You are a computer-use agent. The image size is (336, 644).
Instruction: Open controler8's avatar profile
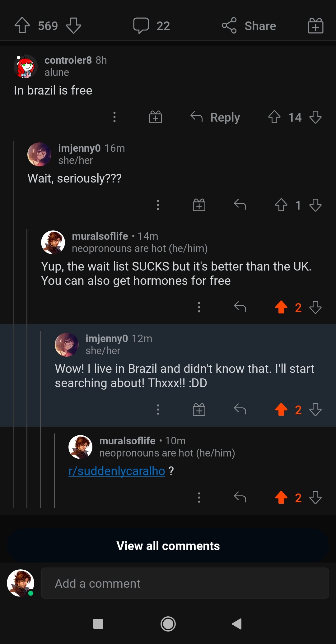[x=26, y=66]
